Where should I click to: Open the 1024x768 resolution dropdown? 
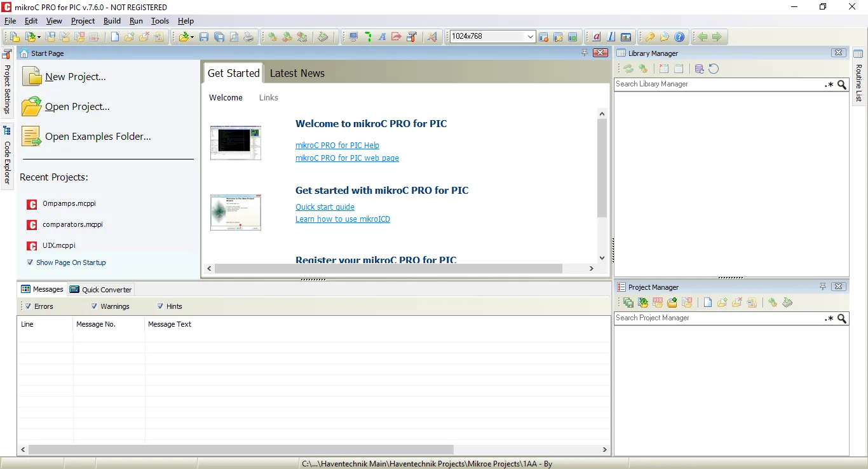[531, 37]
